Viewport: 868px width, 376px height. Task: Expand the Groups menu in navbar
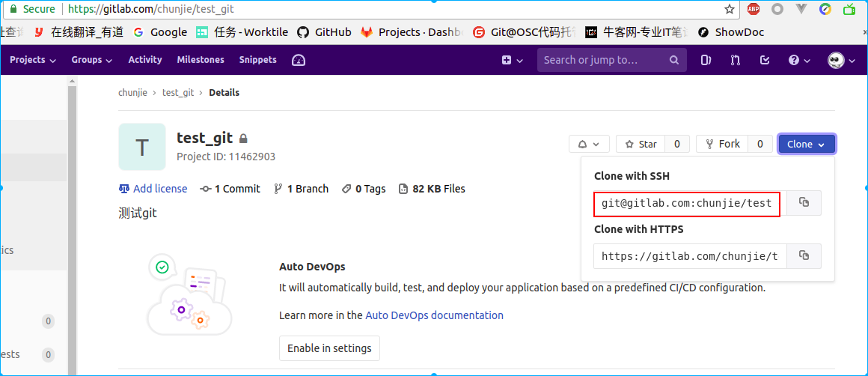(92, 60)
